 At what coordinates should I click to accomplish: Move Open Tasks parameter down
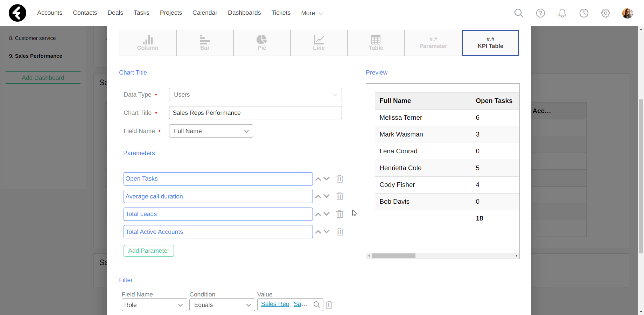pos(327,179)
